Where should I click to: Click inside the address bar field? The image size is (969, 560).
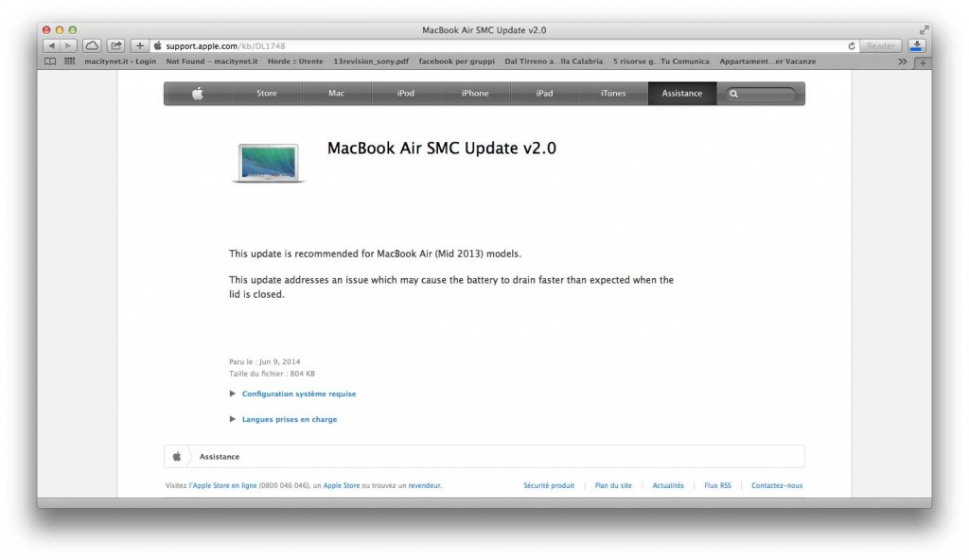click(x=379, y=44)
